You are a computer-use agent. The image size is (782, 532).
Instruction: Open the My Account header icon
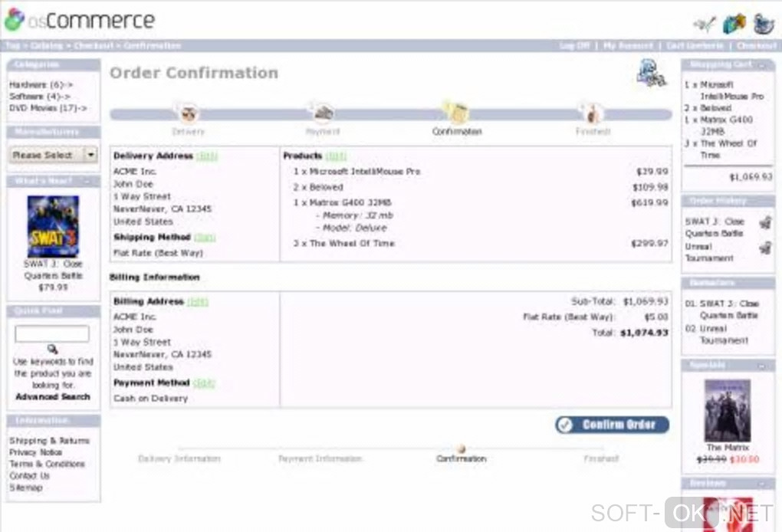(705, 23)
